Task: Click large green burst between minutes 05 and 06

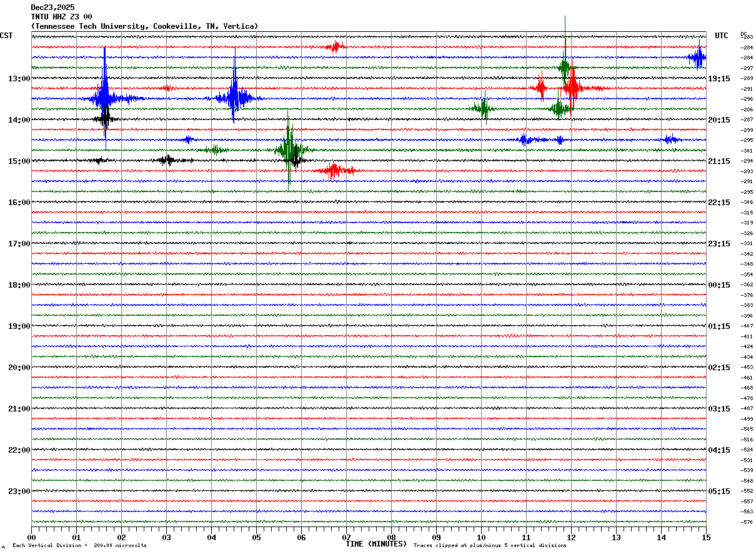Action: (289, 149)
